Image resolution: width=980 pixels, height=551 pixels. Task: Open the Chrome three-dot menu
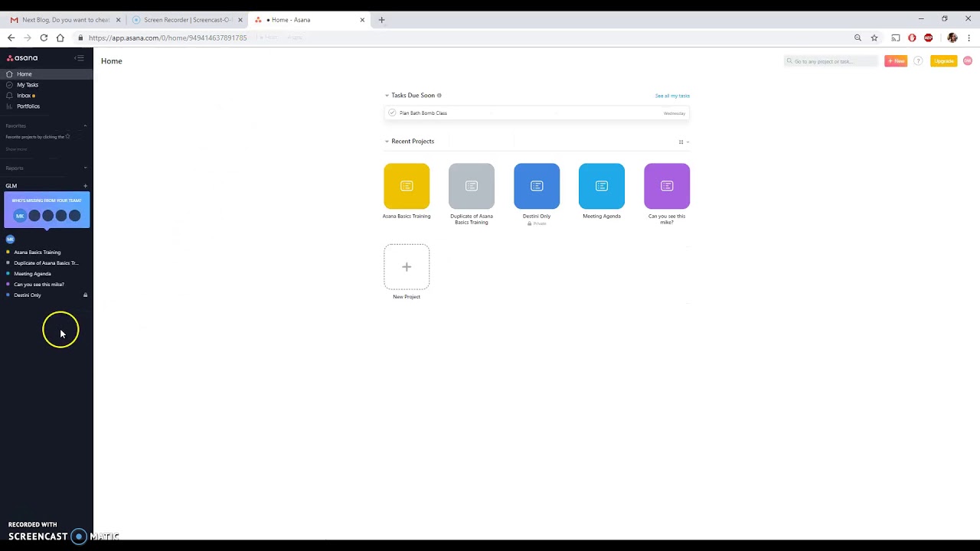[x=969, y=37]
